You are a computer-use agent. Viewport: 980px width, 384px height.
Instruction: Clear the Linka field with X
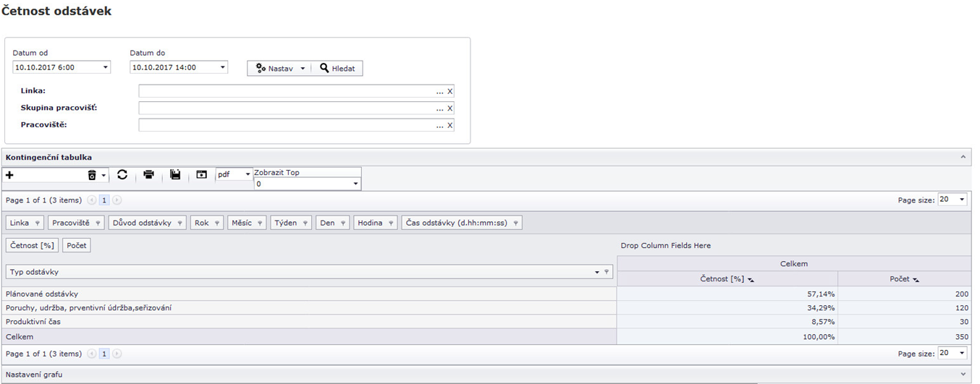click(x=449, y=91)
